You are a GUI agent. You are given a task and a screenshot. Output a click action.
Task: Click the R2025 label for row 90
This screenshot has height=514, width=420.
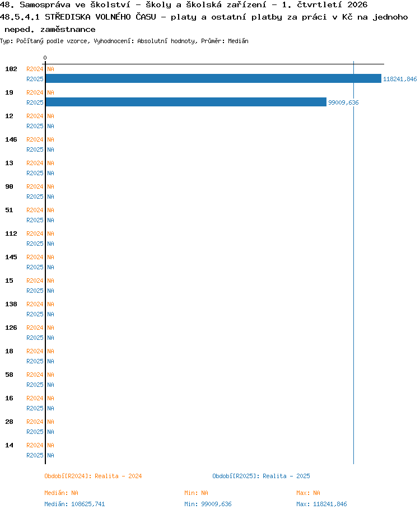[x=35, y=197]
